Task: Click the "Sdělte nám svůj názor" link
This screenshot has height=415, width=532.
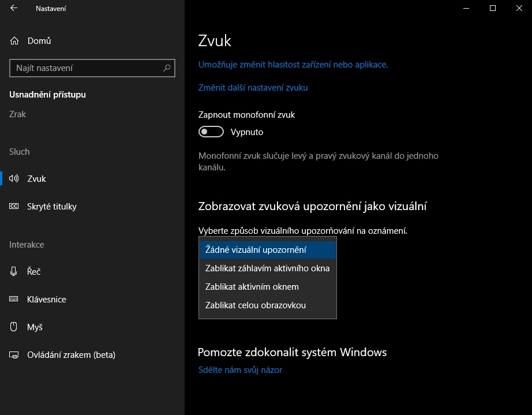Action: pos(240,370)
